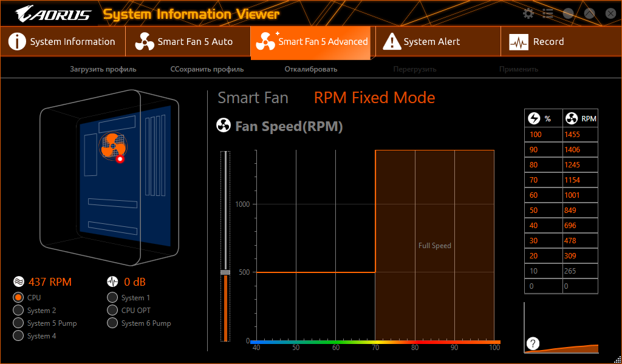Click the 849 RPM cell
This screenshot has width=622, height=364.
[580, 211]
